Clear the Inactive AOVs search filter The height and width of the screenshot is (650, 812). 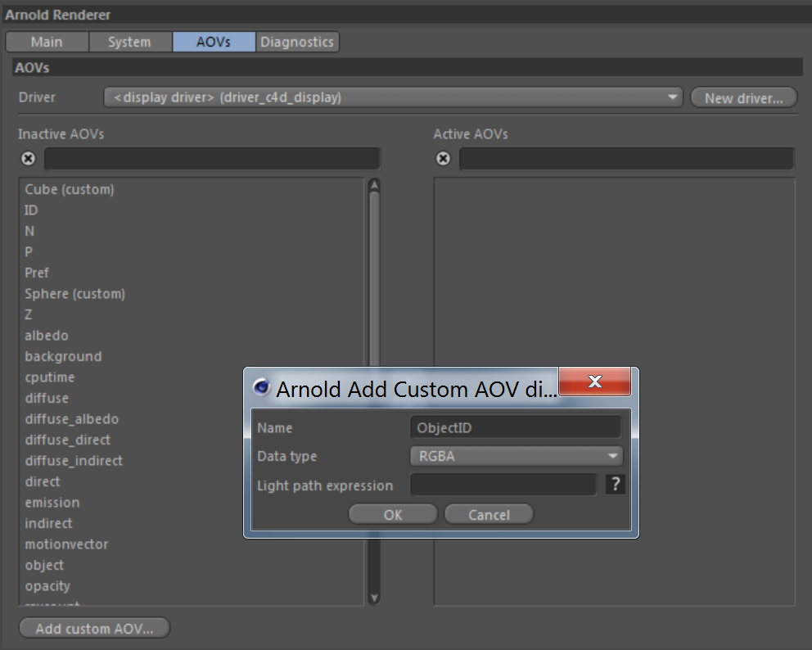coord(28,158)
